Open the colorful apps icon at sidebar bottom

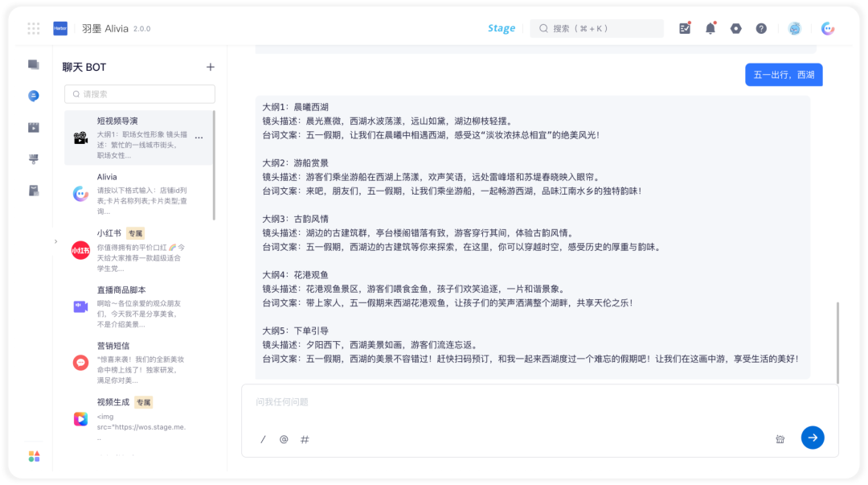coord(34,456)
